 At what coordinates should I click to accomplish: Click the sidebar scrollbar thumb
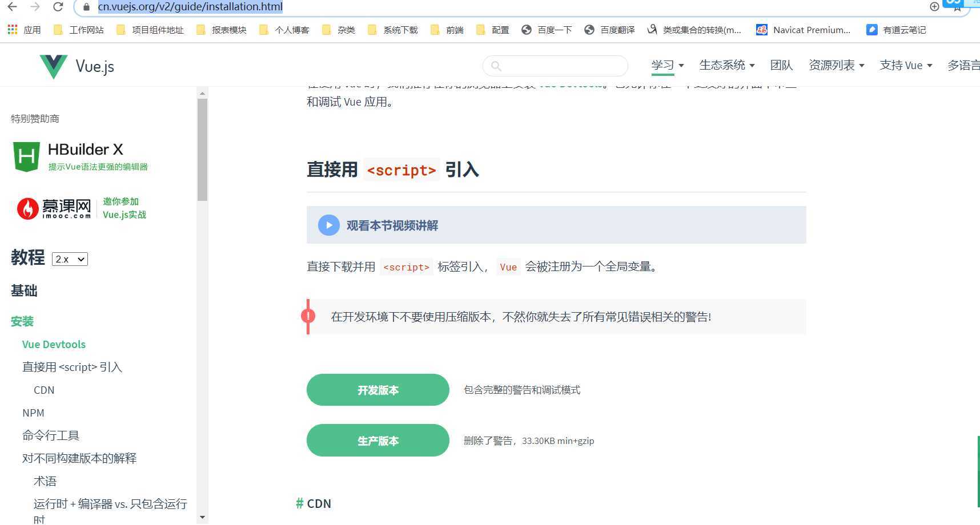pyautogui.click(x=202, y=150)
